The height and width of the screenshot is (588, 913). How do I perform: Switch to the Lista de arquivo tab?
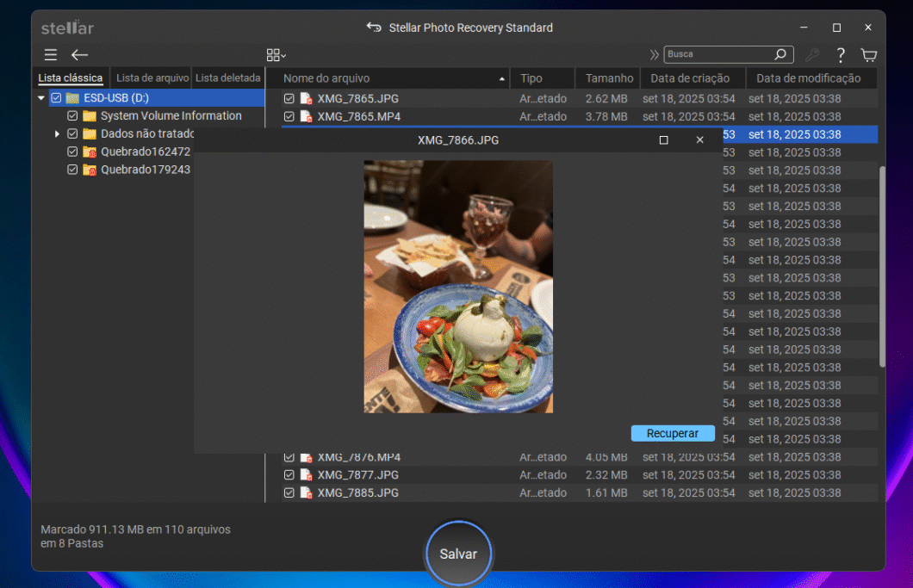pos(152,77)
